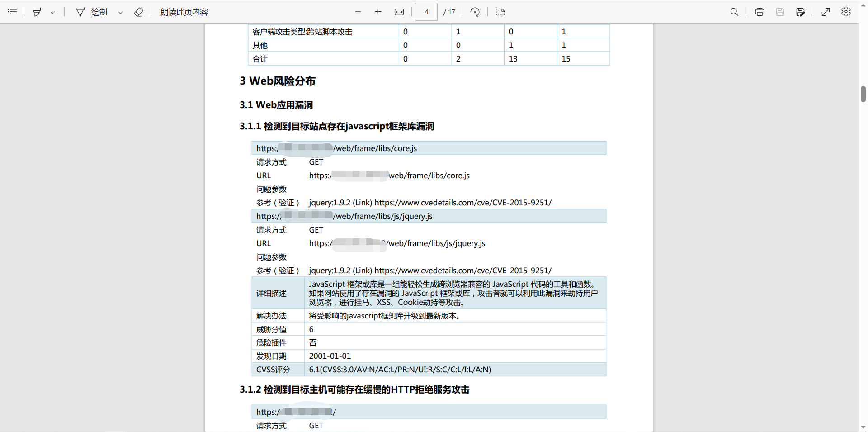Enter full screen mode
Screen dimensions: 868x432
click(826, 12)
